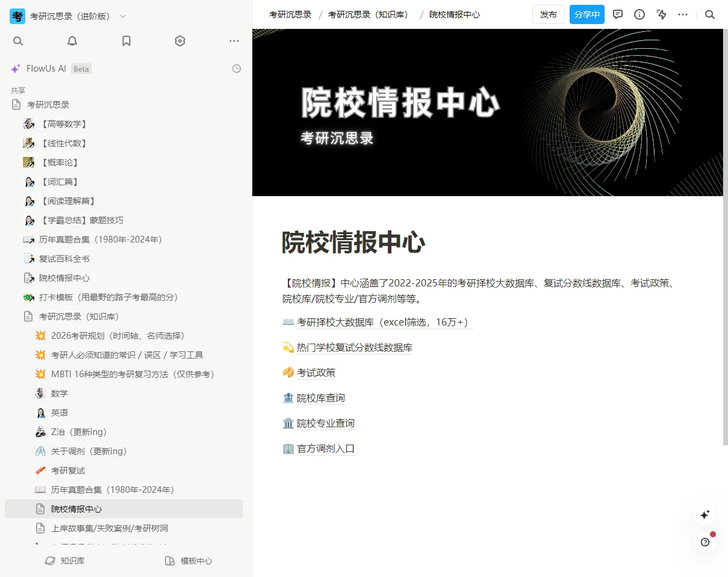Click the icon beside 热门学校复试分数线数据库
The image size is (728, 577).
(x=288, y=347)
